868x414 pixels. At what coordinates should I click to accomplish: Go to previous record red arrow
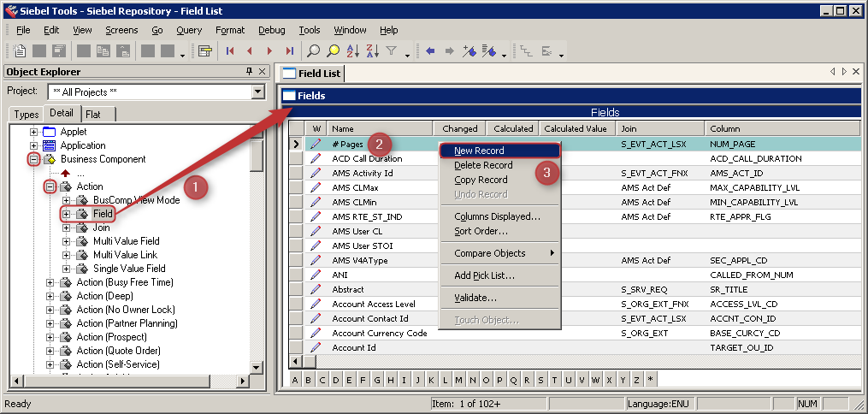click(250, 51)
